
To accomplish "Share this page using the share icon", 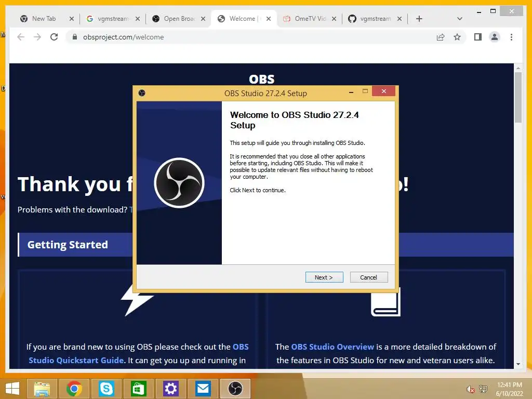I will [x=441, y=37].
